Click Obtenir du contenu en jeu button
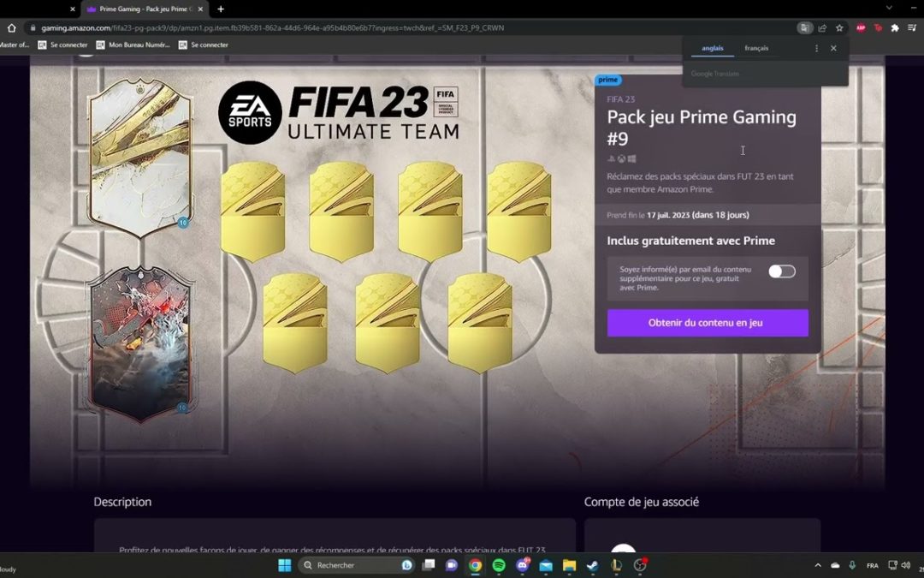 pyautogui.click(x=708, y=323)
